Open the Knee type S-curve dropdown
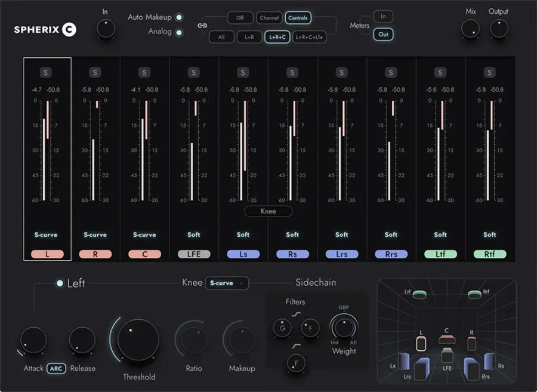 227,283
